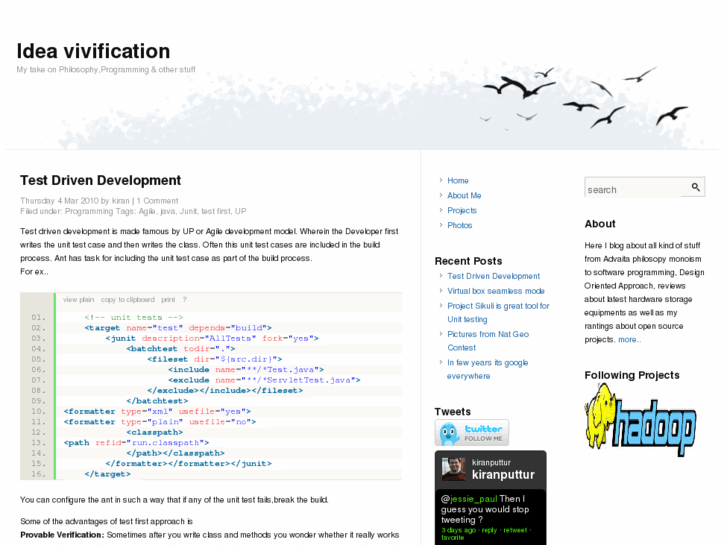Click the 'Tweets' heading
The width and height of the screenshot is (727, 545).
tap(453, 411)
